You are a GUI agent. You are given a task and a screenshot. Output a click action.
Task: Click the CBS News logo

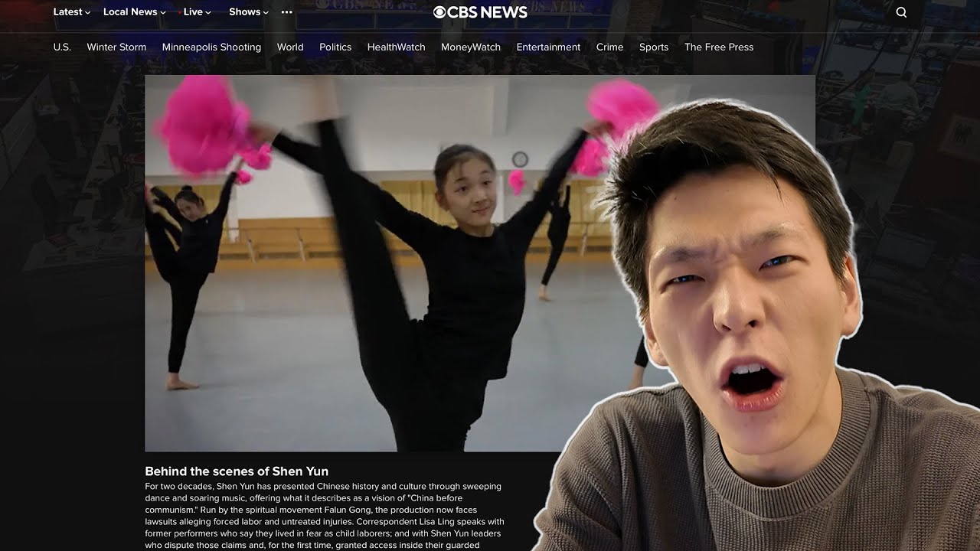click(x=480, y=12)
